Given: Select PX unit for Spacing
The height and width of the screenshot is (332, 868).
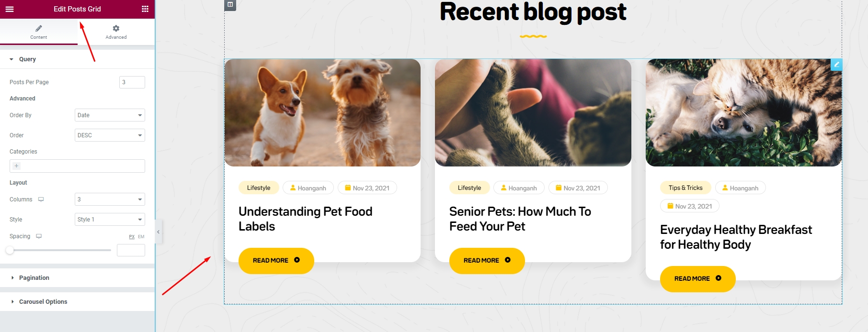Looking at the screenshot, I should coord(132,237).
